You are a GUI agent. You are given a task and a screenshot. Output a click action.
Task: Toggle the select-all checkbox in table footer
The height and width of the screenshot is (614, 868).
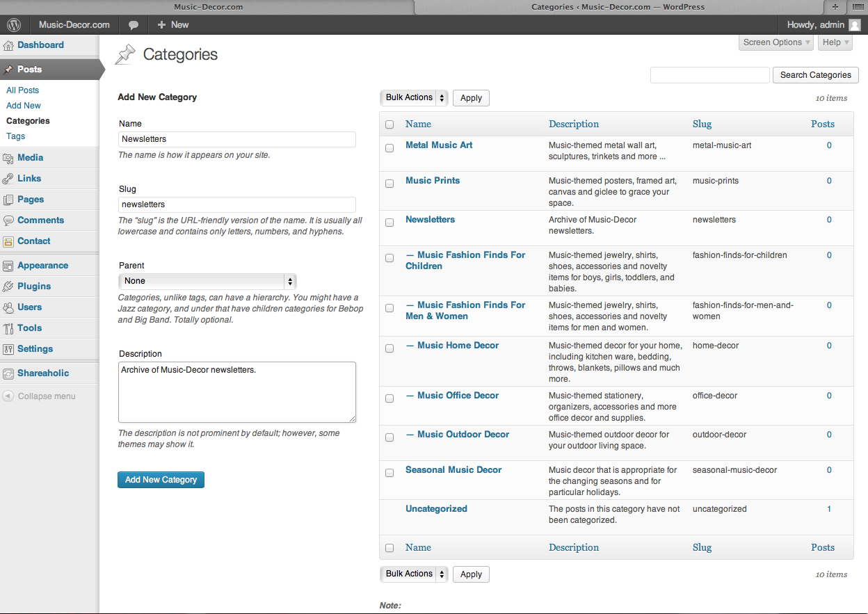(x=389, y=548)
